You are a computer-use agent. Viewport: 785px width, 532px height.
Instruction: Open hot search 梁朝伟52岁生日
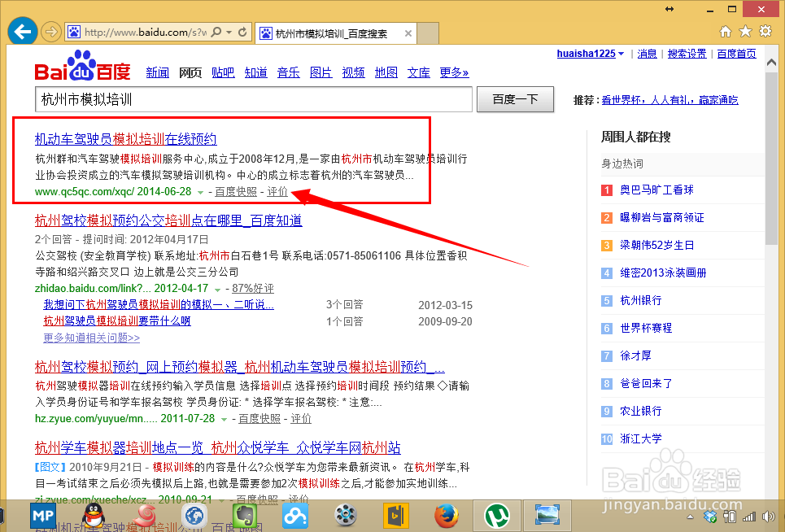pos(656,245)
